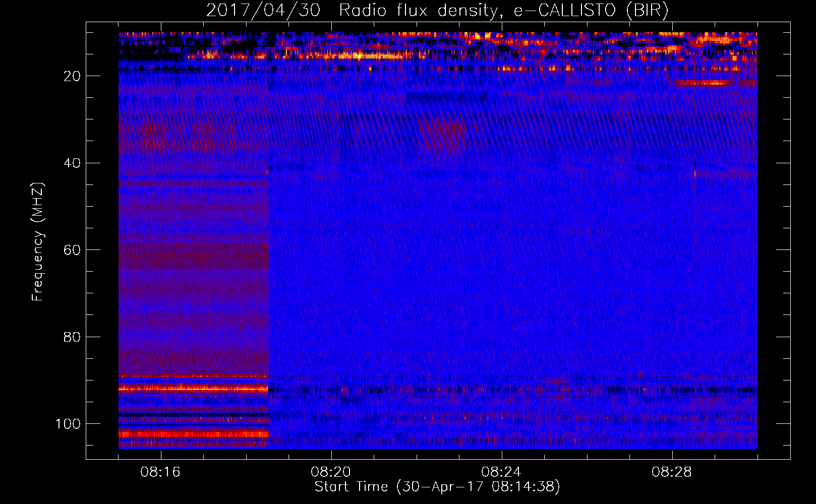Image resolution: width=816 pixels, height=504 pixels.
Task: Click the 60 frequency tick label
Action: pyautogui.click(x=72, y=250)
